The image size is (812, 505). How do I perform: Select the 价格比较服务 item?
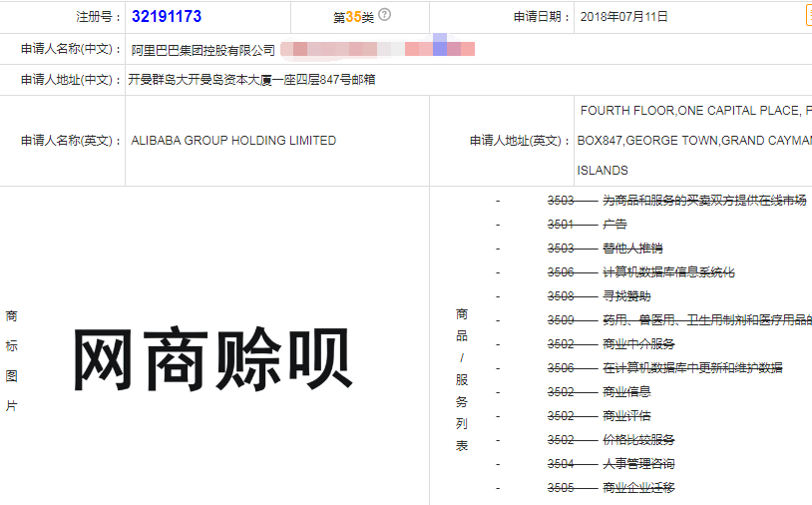[638, 440]
